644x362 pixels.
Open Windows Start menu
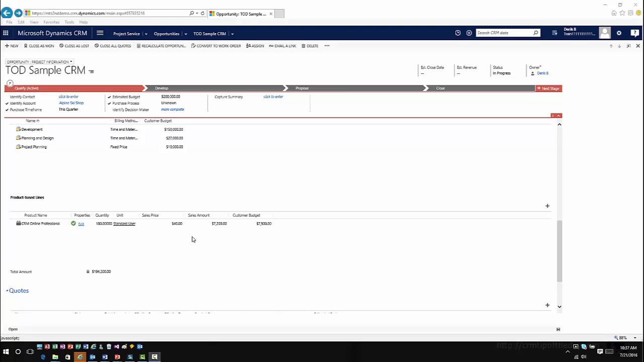6,351
